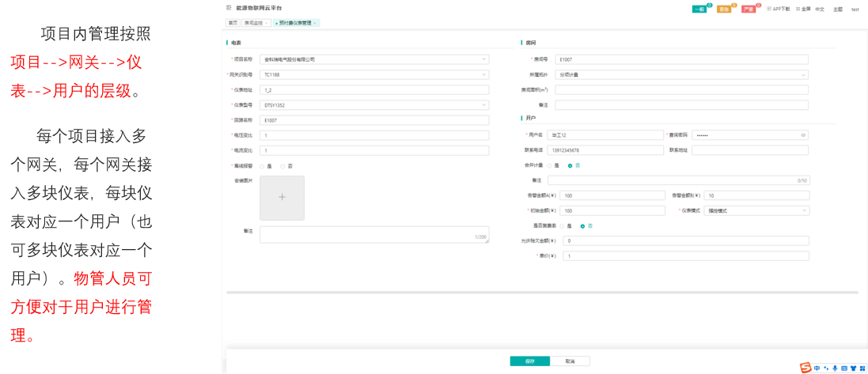The height and width of the screenshot is (374, 868).
Task: Select 是 for 离线报警
Action: (x=262, y=165)
